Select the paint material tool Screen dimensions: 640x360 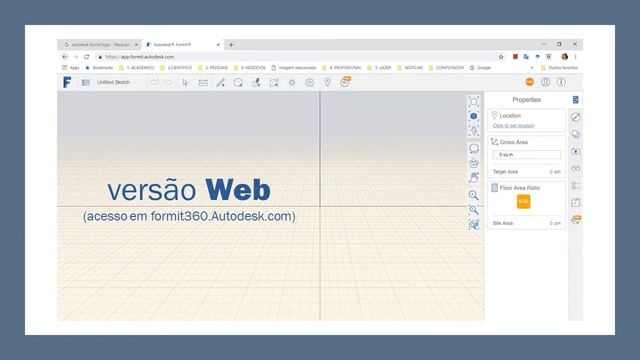click(256, 82)
